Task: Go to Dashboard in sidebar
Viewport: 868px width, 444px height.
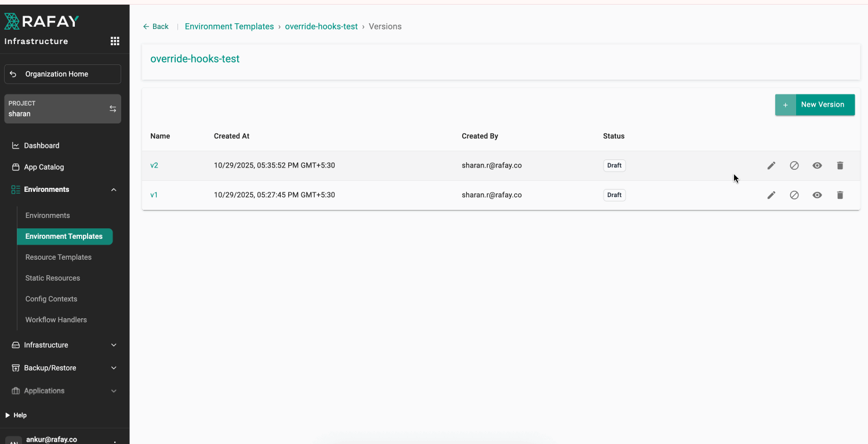Action: [x=42, y=145]
